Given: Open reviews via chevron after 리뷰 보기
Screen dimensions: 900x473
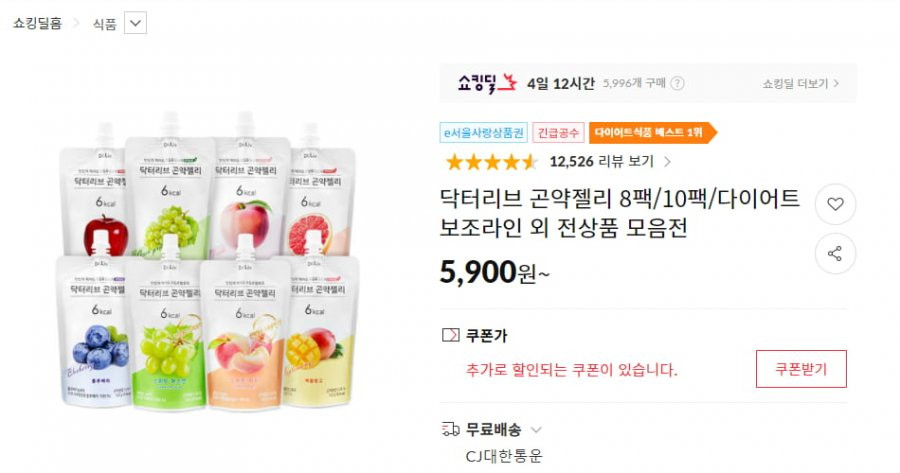Looking at the screenshot, I should [667, 162].
